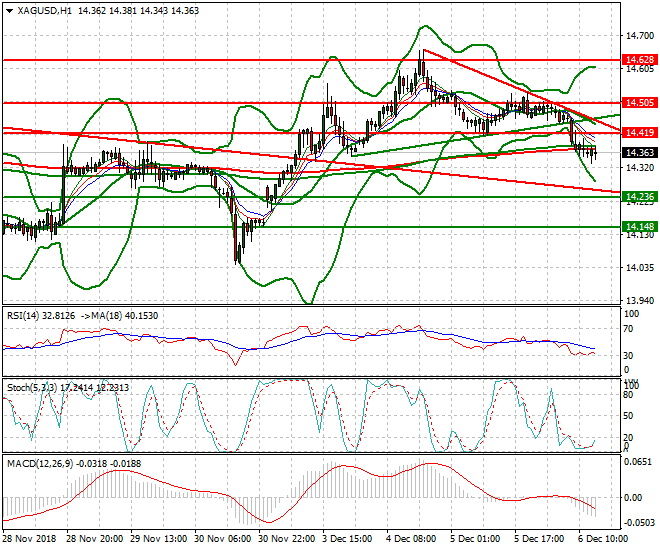
Task: Open the chart menu triangle beside XAGUSD,H1
Action: click(10, 11)
